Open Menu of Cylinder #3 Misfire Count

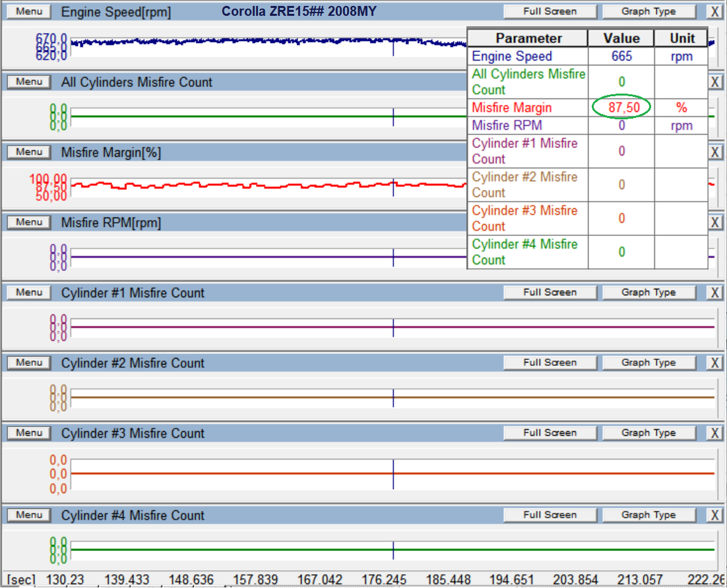click(29, 433)
